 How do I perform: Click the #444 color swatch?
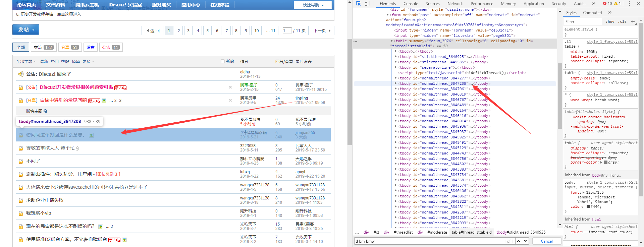(x=588, y=206)
